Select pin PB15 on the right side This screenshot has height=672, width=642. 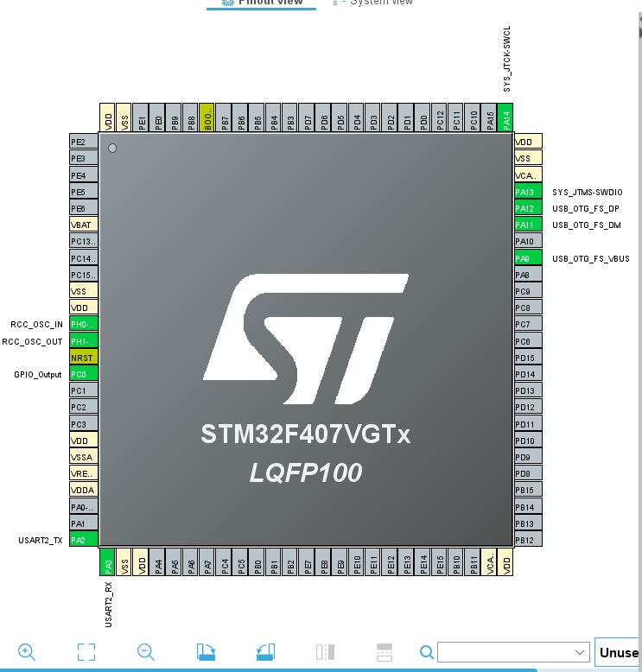tap(528, 490)
